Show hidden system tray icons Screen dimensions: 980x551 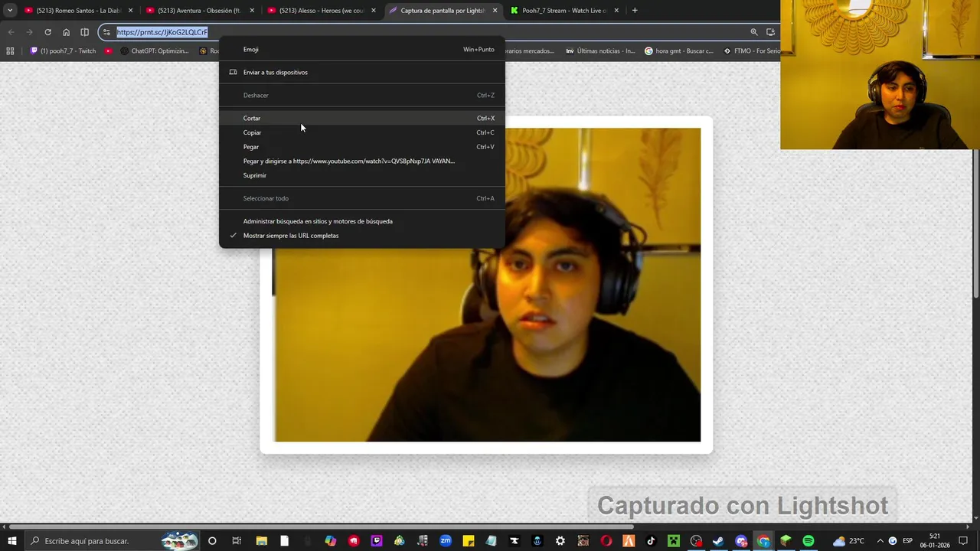pyautogui.click(x=880, y=541)
